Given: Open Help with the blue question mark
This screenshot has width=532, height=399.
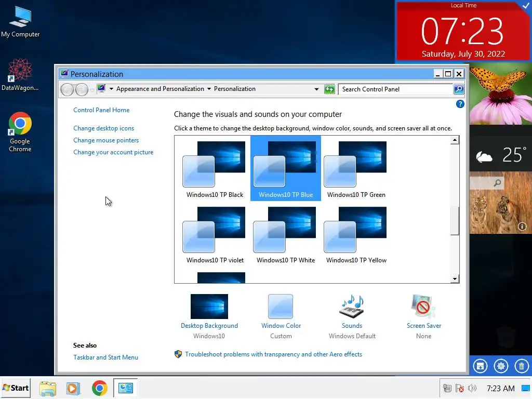Looking at the screenshot, I should pyautogui.click(x=460, y=104).
